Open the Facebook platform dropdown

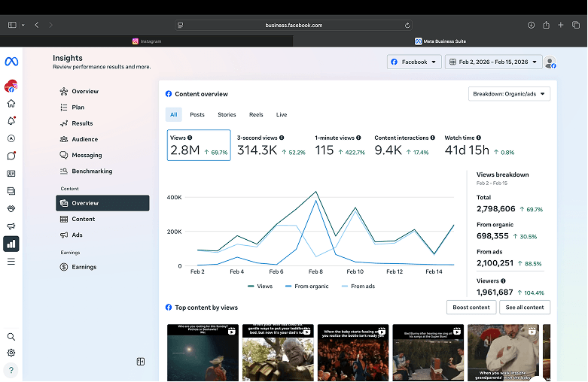(x=413, y=62)
